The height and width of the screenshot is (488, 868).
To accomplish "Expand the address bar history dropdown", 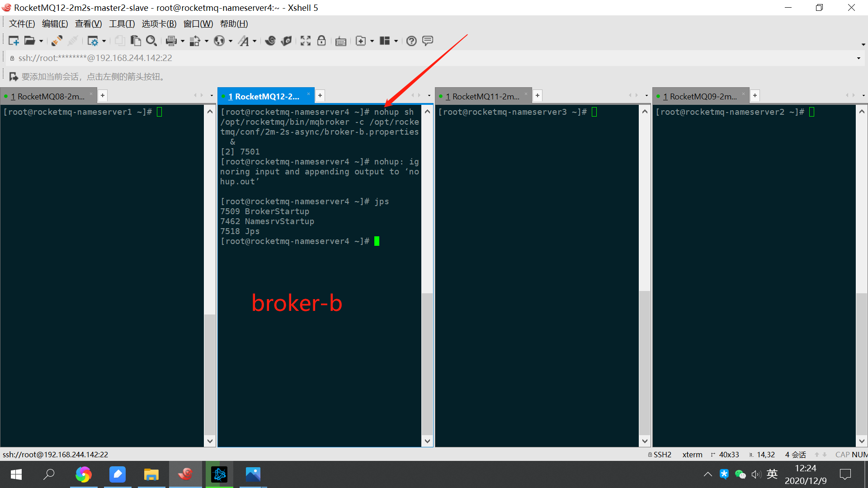I will pyautogui.click(x=859, y=58).
